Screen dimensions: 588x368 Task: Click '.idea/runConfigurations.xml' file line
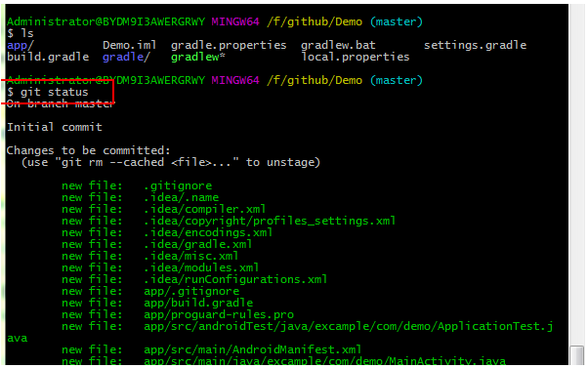pyautogui.click(x=194, y=279)
